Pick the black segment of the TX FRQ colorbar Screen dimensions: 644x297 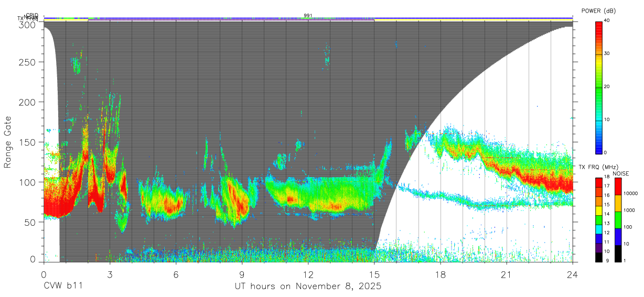click(599, 256)
